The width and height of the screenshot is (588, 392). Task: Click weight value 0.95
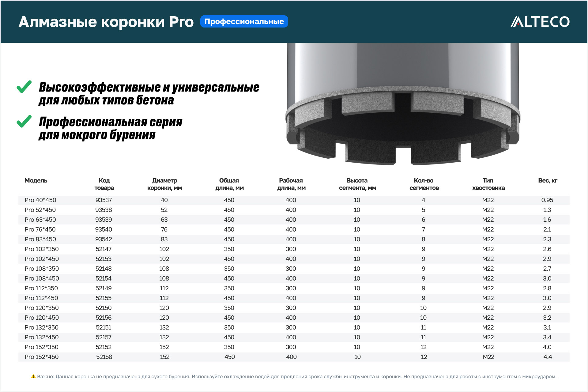point(547,200)
